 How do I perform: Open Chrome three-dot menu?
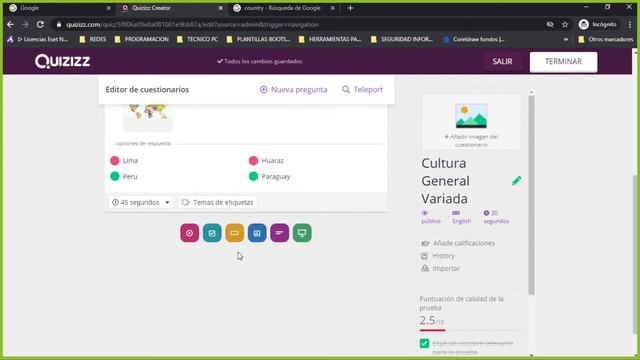point(630,24)
